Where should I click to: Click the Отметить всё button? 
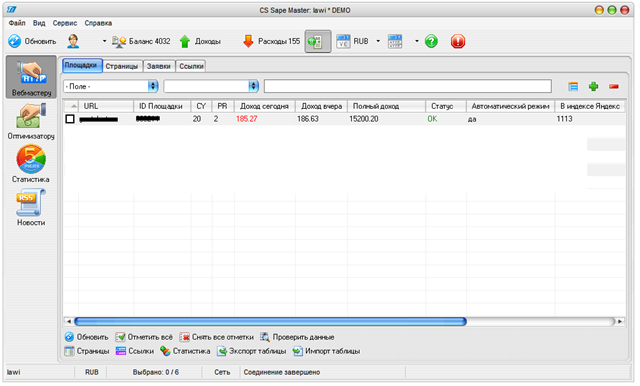pyautogui.click(x=144, y=337)
